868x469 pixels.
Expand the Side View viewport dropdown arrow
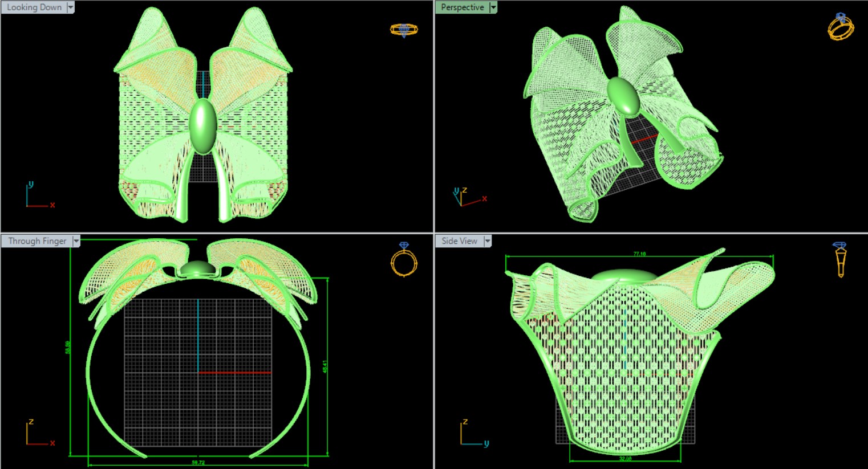[488, 241]
